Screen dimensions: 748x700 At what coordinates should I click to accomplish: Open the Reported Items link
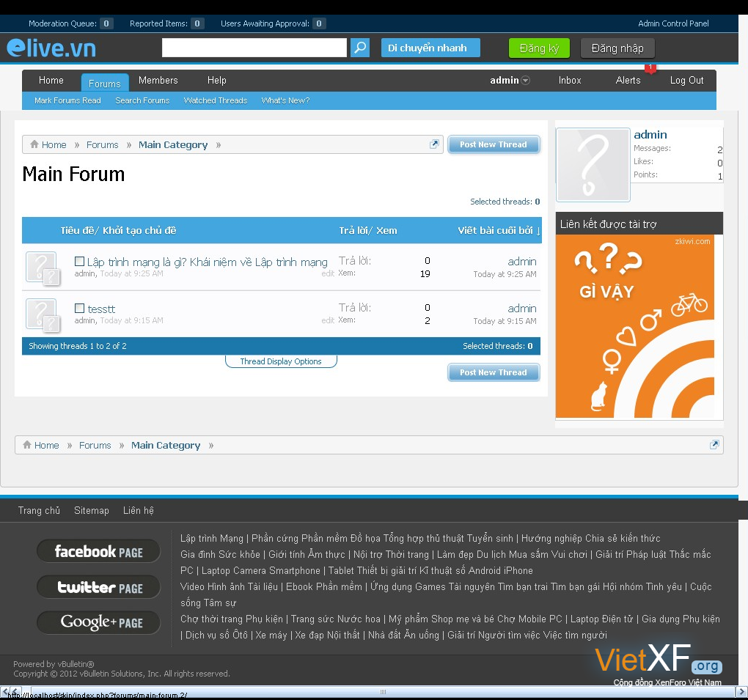pos(167,23)
